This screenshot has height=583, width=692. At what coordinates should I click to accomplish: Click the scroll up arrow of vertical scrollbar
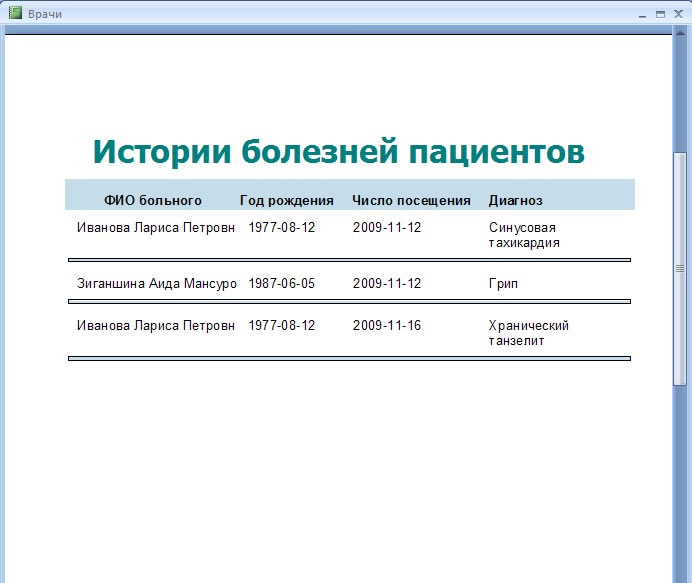680,31
